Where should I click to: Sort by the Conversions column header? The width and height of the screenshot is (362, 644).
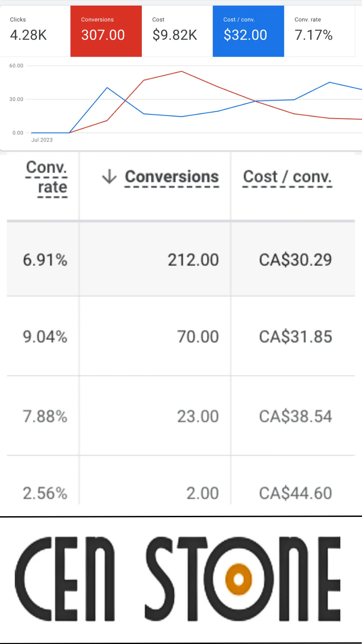click(172, 177)
